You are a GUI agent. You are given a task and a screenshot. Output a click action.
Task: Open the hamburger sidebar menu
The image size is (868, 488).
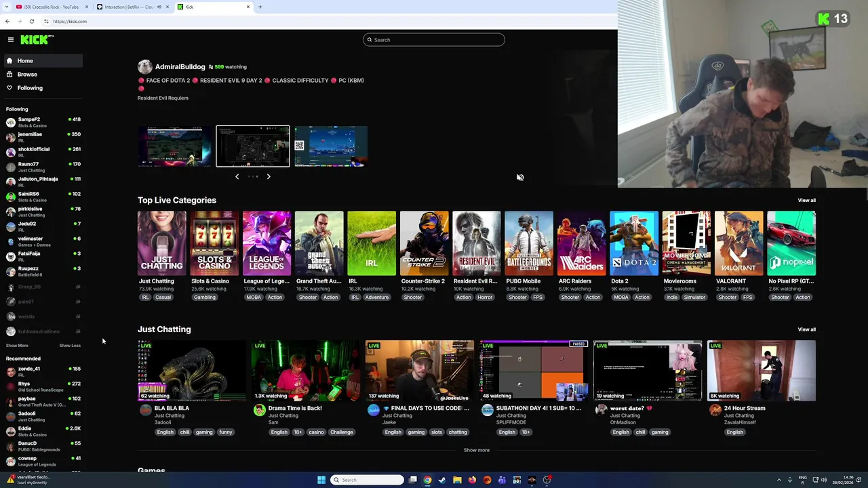click(x=11, y=40)
